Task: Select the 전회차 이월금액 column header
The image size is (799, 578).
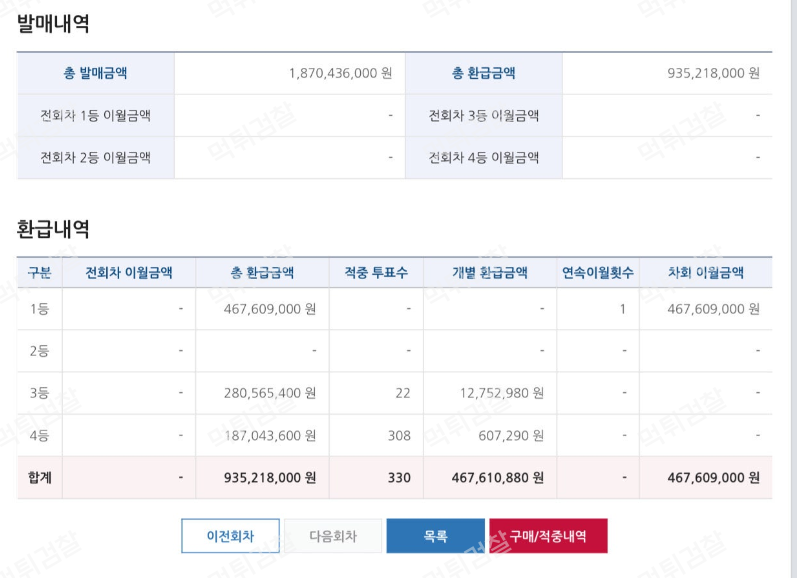Action: click(x=129, y=273)
